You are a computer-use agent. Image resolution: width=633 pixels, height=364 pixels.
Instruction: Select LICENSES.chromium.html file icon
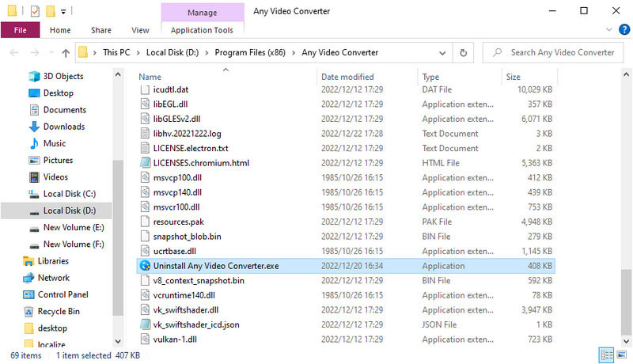[x=145, y=163]
